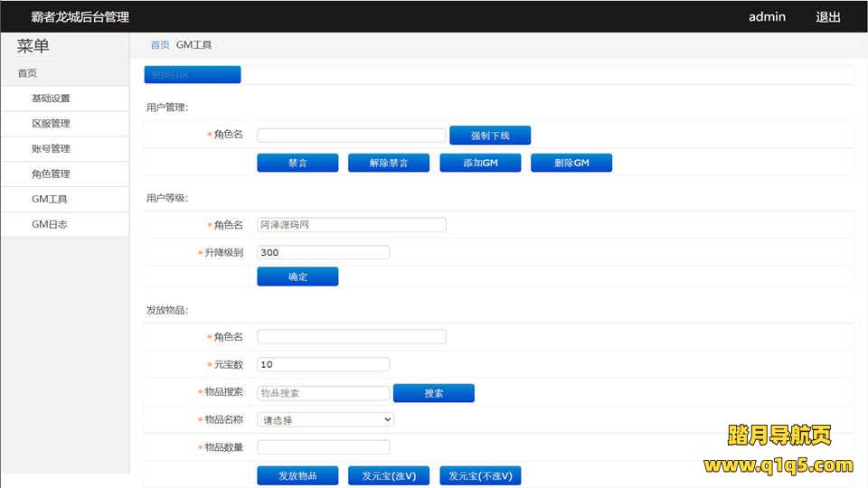Select 区服管理 from the sidebar
868x488 pixels.
[x=51, y=124]
